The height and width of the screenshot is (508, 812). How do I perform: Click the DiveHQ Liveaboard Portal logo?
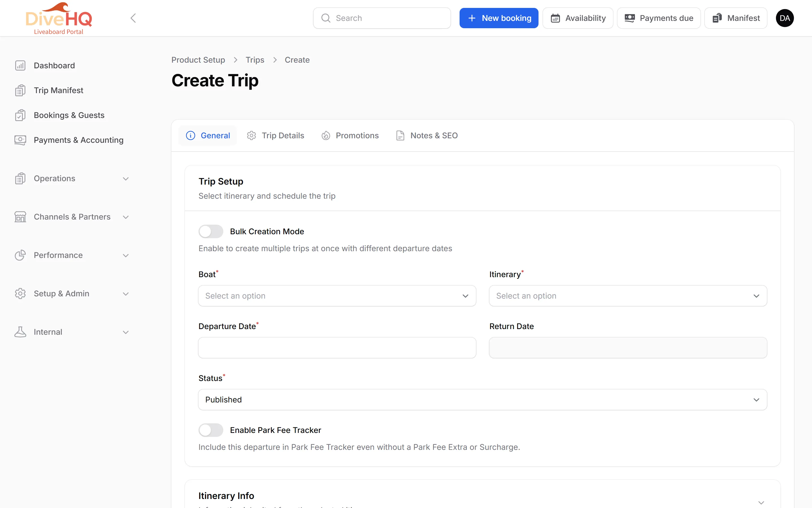[59, 18]
